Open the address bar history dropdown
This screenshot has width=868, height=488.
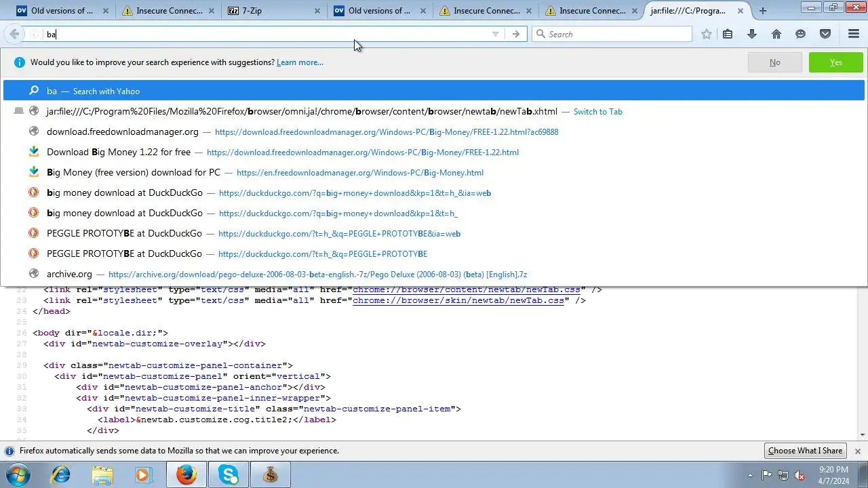pos(495,34)
